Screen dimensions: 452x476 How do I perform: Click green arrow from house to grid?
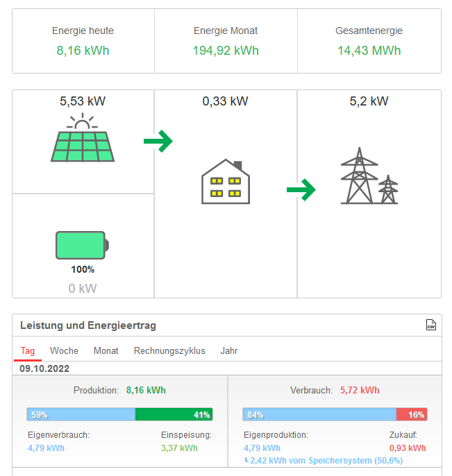pos(301,189)
